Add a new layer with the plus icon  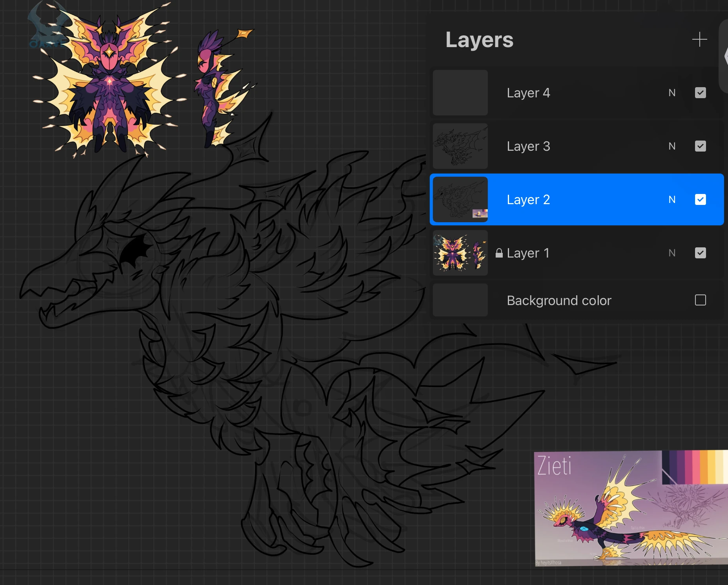click(700, 39)
